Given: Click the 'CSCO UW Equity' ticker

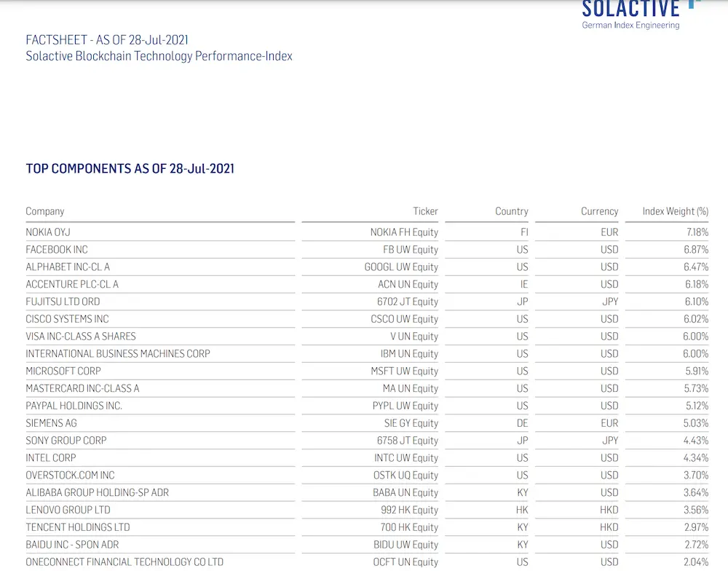Looking at the screenshot, I should (404, 319).
